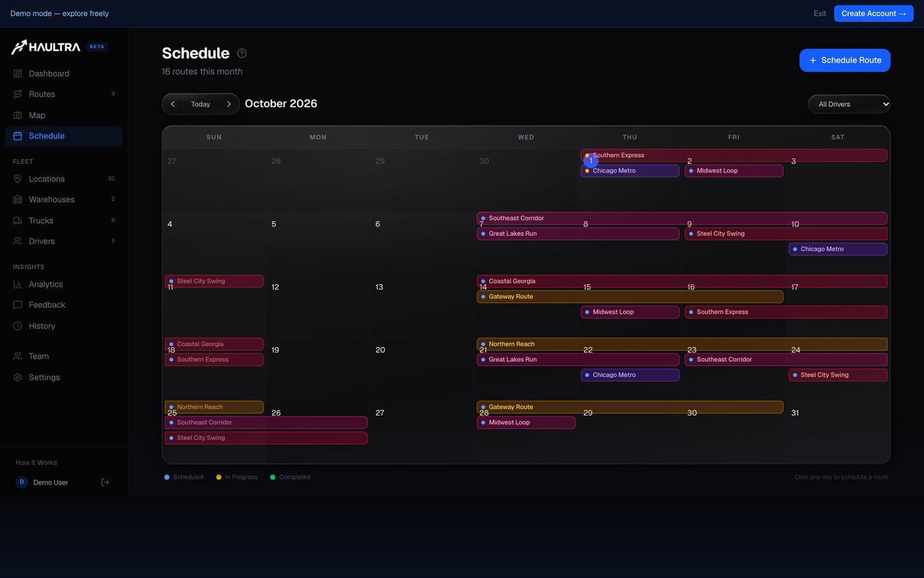Screen dimensions: 924x578
Task: Select the October 31 day cell number
Action: click(795, 413)
